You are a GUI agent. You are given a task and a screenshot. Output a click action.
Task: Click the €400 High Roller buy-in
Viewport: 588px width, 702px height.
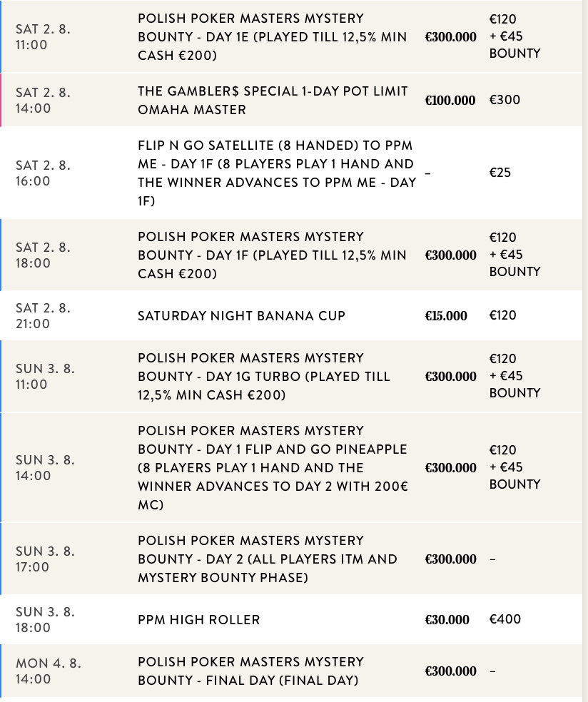[x=505, y=619]
